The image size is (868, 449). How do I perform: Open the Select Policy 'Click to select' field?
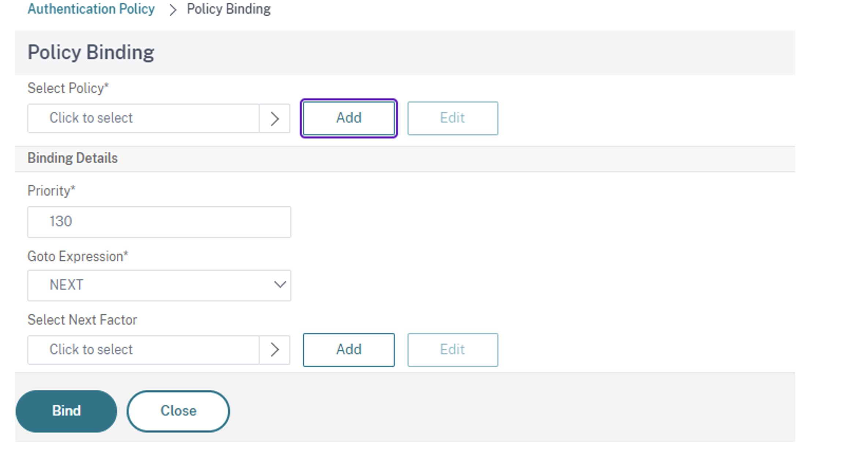click(143, 118)
